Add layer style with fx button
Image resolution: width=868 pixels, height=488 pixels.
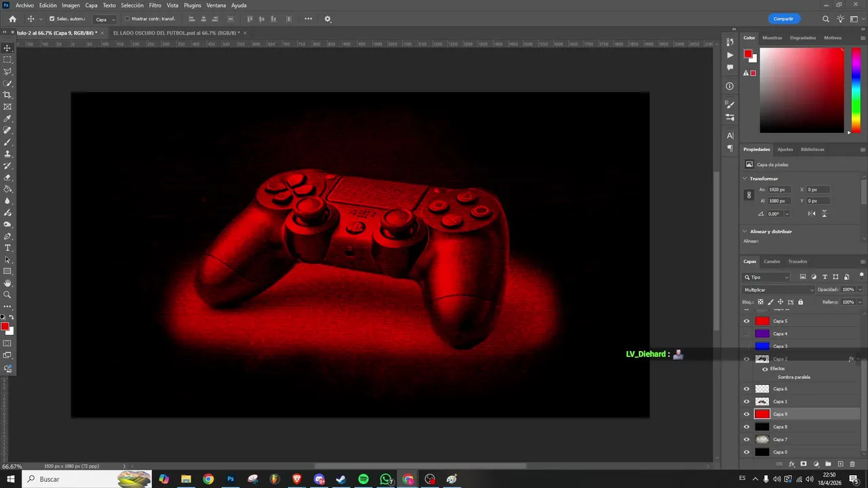(x=791, y=464)
